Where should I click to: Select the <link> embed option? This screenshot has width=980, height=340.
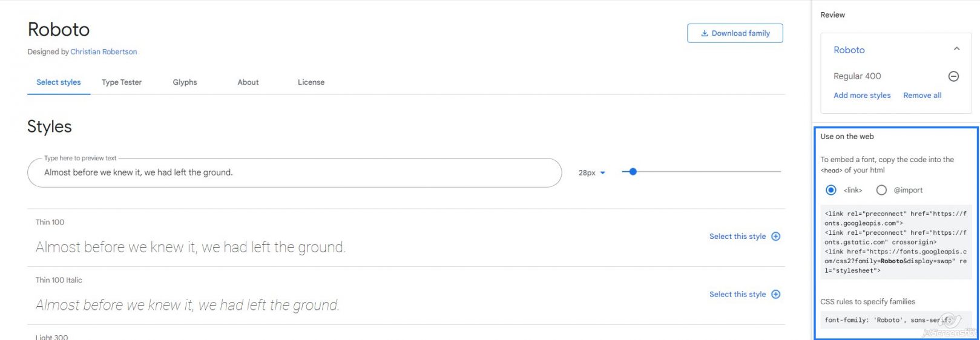point(831,190)
